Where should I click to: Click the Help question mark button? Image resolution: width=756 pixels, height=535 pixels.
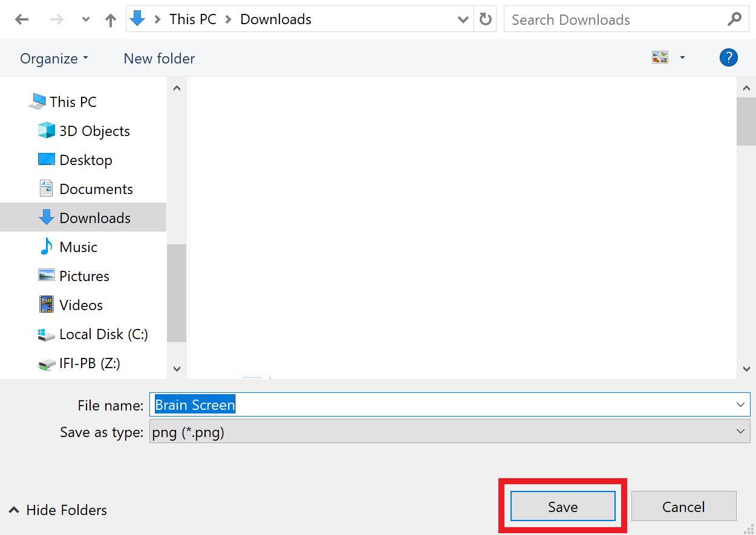point(729,57)
